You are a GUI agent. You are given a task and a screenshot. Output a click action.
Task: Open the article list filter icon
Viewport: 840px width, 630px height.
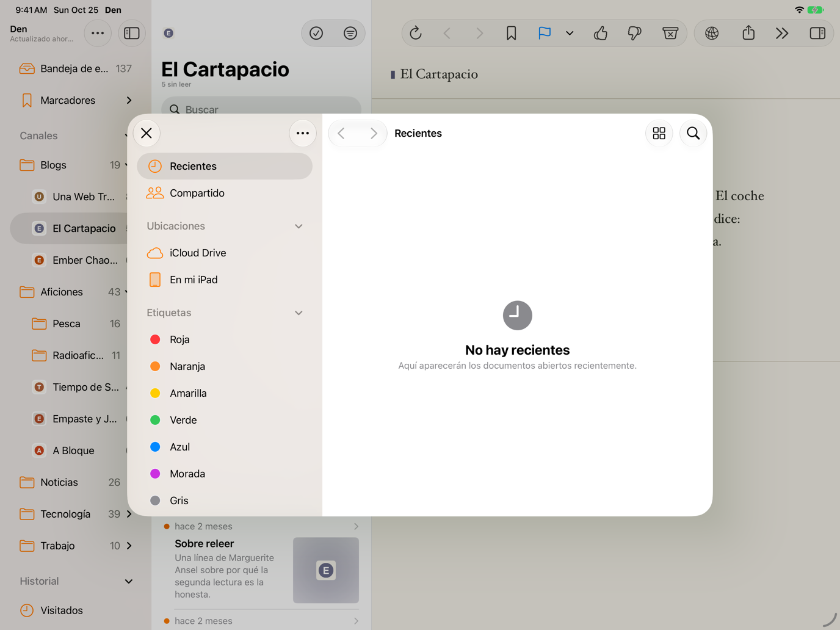click(x=350, y=33)
